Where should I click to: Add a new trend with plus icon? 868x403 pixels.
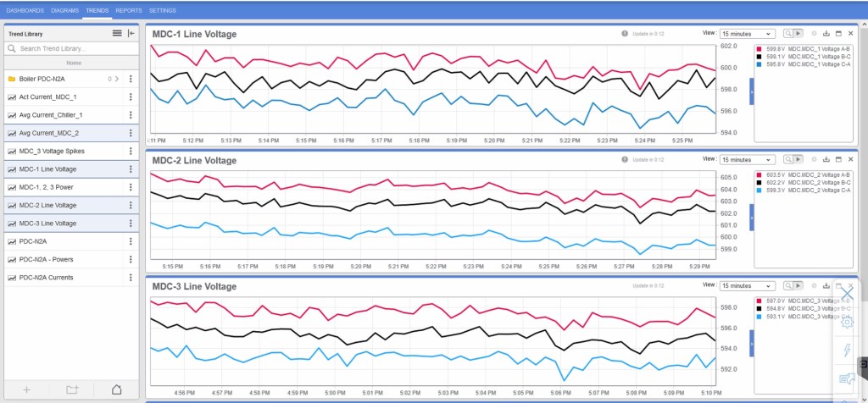coord(27,389)
